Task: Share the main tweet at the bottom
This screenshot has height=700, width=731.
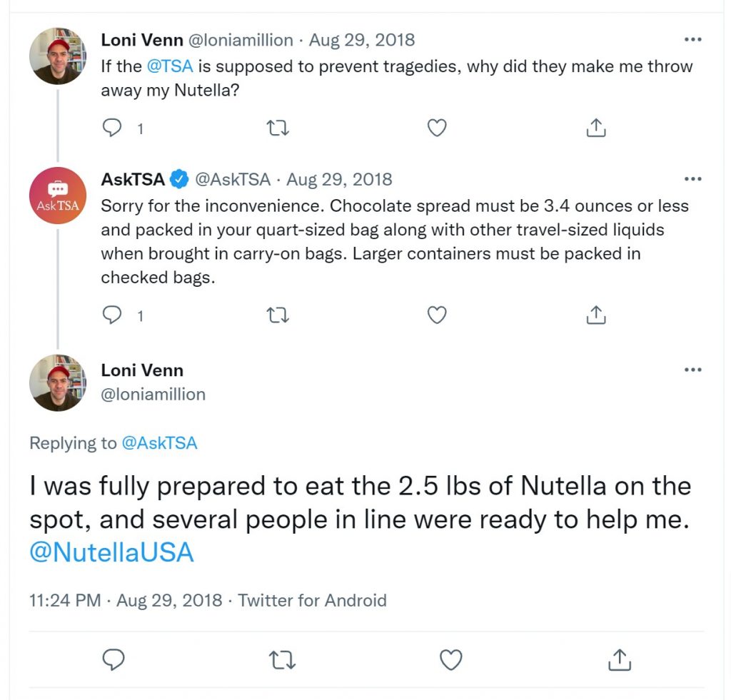Action: click(x=620, y=659)
